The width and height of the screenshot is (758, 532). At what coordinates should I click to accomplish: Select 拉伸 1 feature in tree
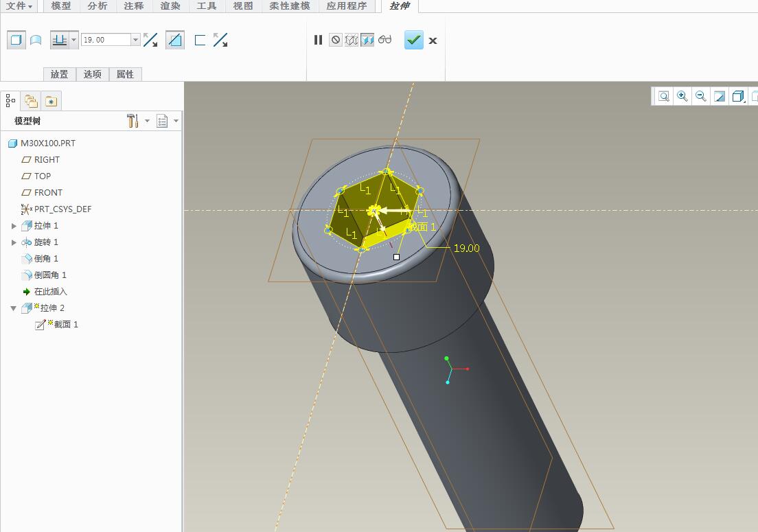pyautogui.click(x=40, y=226)
